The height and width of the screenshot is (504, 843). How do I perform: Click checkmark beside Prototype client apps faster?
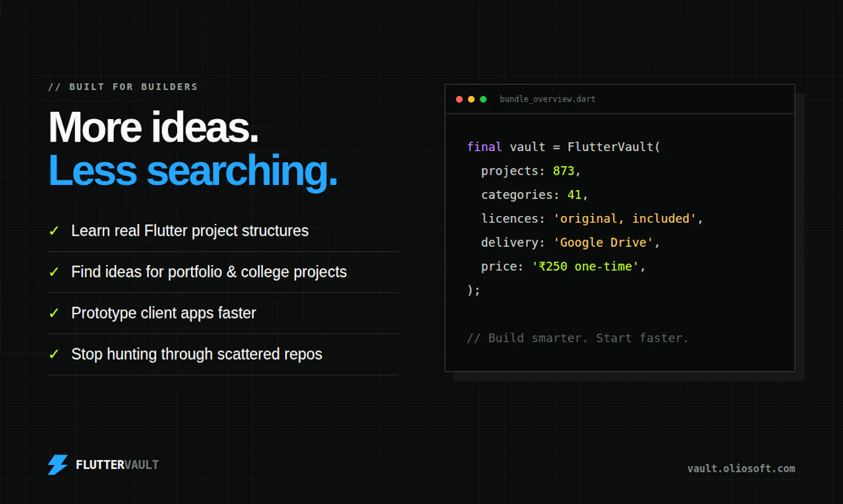54,313
